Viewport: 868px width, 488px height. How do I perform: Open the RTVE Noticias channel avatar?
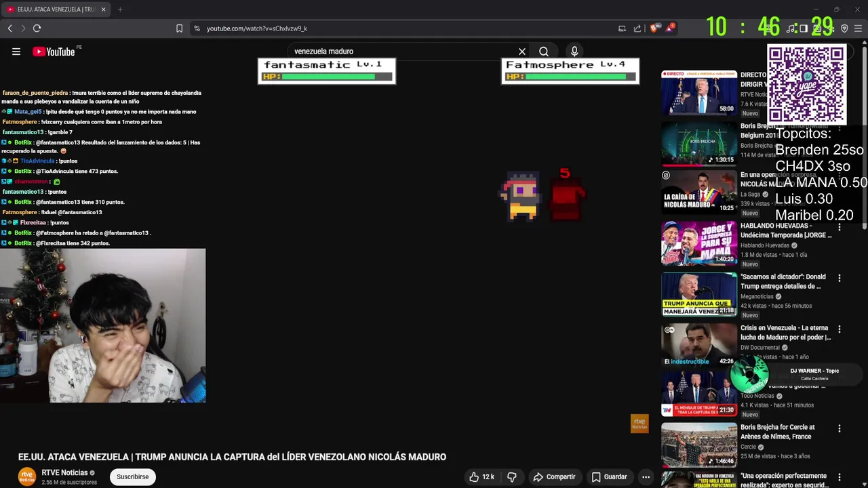[26, 477]
